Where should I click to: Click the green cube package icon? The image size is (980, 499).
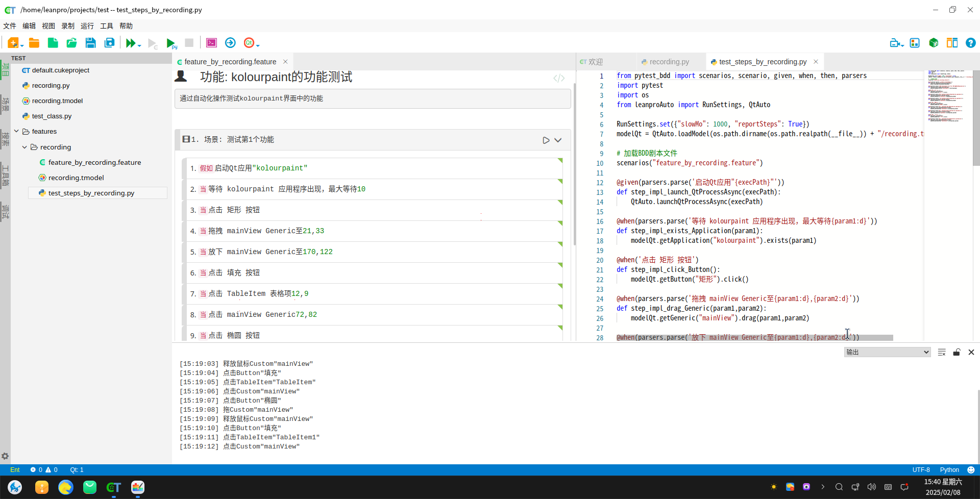[934, 43]
